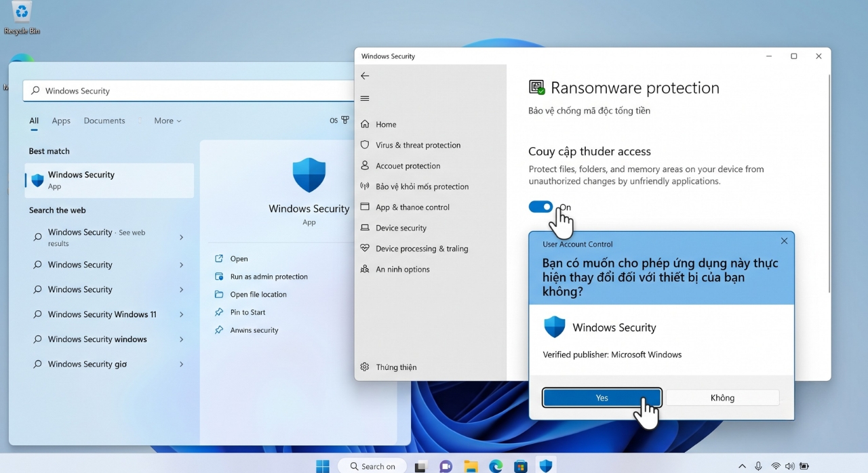The height and width of the screenshot is (473, 868).
Task: Click the App & thanoe control window icon
Action: [x=365, y=207]
